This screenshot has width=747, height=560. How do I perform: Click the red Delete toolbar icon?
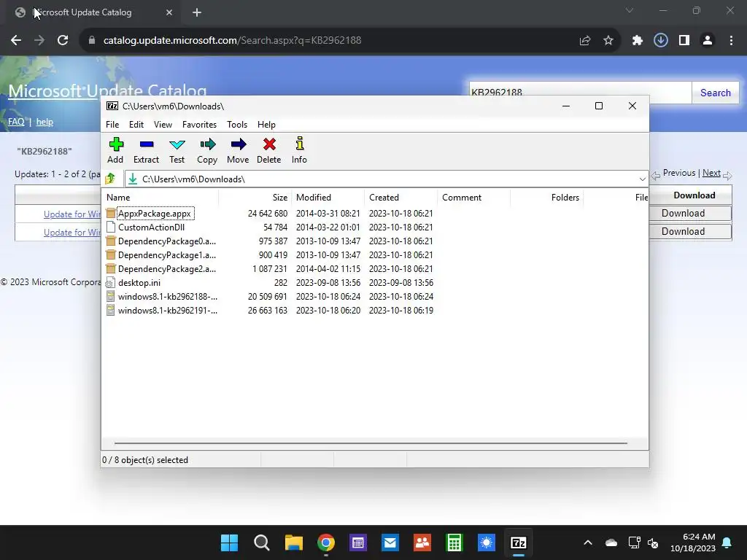pyautogui.click(x=269, y=144)
